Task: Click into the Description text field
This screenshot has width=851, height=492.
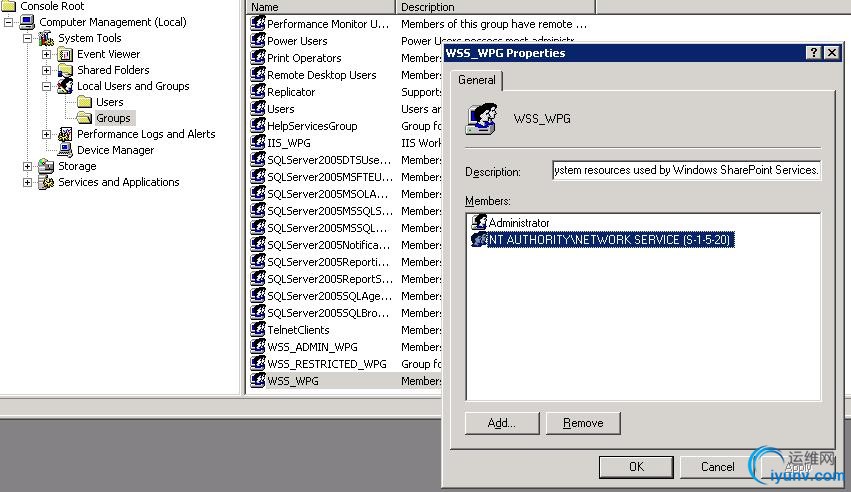Action: [x=686, y=170]
